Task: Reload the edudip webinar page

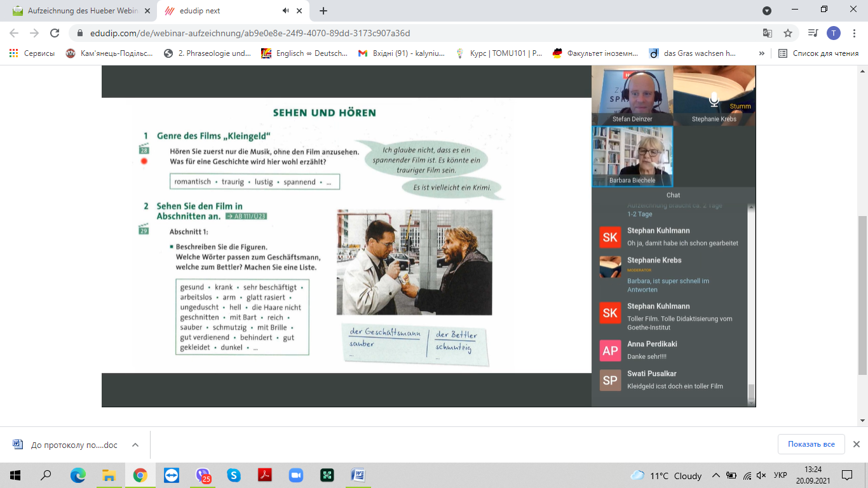Action: pos(55,33)
